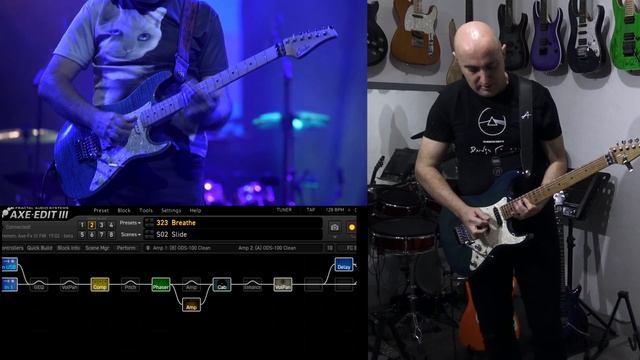Select the Enhance block
Viewport: 640px width, 360px height.
[252, 284]
